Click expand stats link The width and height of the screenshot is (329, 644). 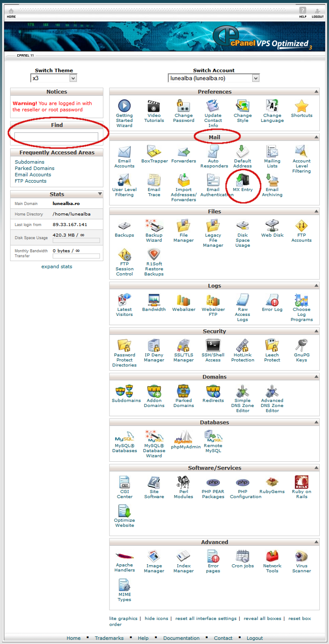pyautogui.click(x=57, y=266)
